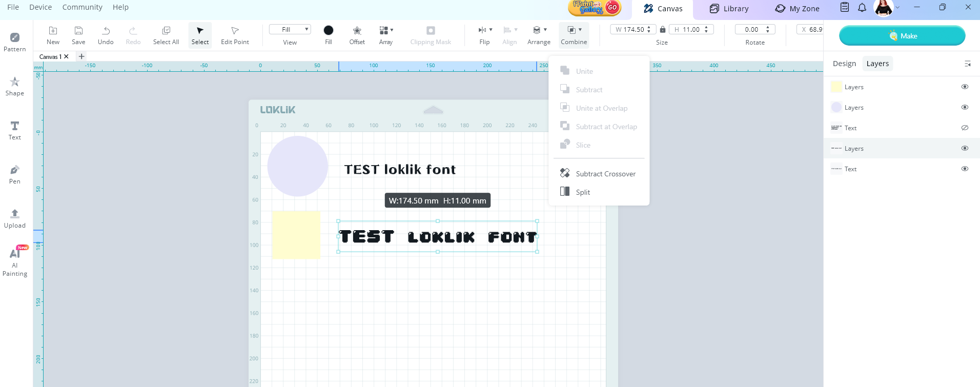
Task: Open the Fill view dropdown
Action: pos(290,30)
